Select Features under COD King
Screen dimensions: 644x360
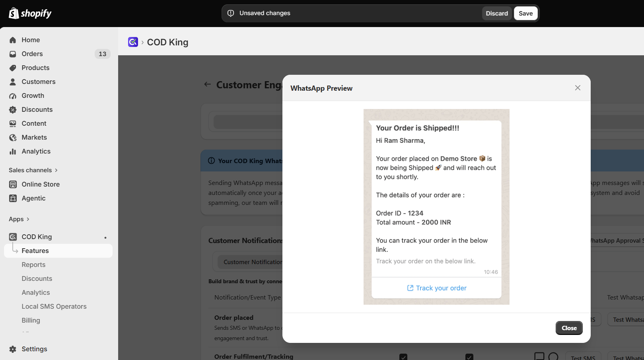click(x=58, y=251)
